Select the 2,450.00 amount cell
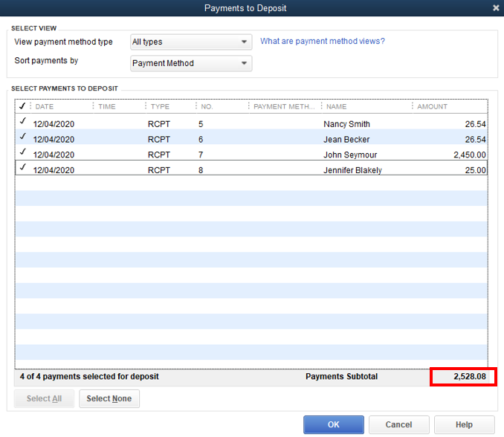504x437 pixels. pyautogui.click(x=469, y=155)
